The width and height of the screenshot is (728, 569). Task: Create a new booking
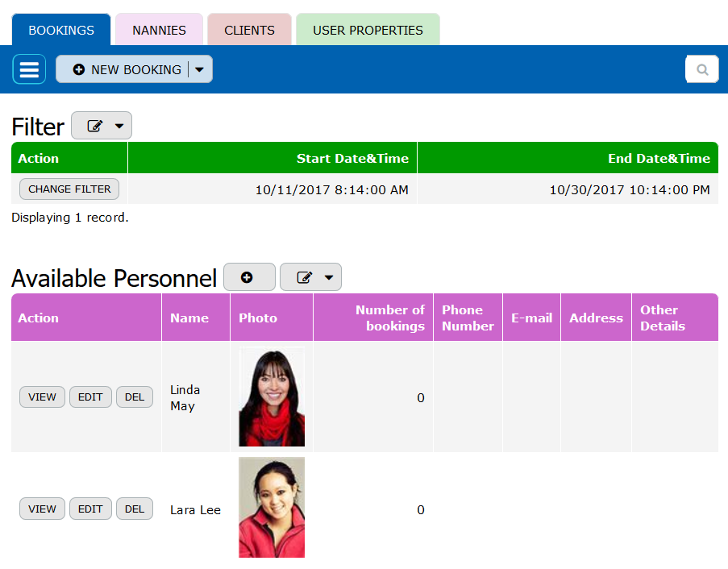127,69
